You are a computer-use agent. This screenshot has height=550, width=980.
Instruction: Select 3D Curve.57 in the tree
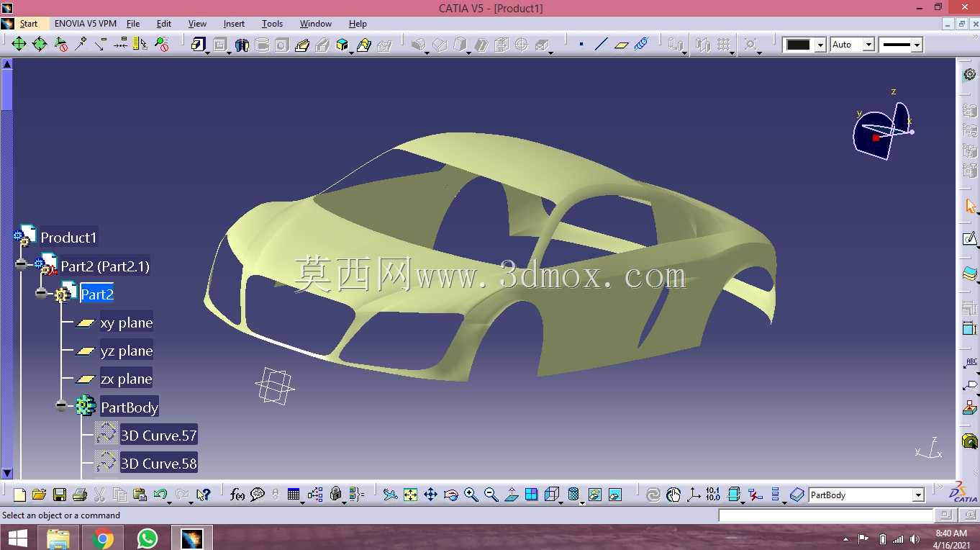(x=158, y=435)
